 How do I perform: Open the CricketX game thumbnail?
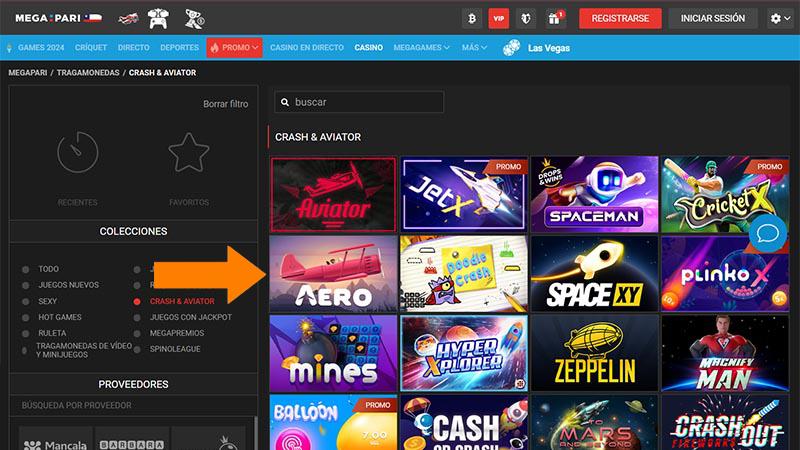[x=725, y=194]
